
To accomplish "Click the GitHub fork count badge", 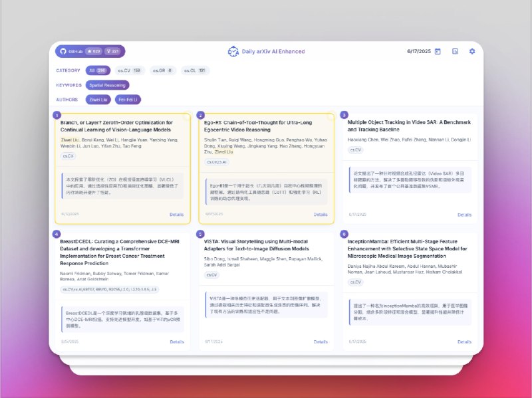I will (x=113, y=51).
